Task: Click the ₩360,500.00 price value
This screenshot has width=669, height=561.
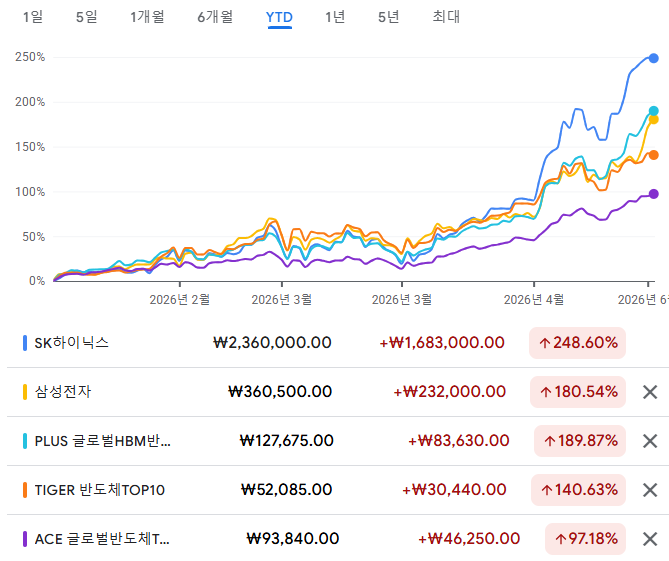Action: point(280,392)
